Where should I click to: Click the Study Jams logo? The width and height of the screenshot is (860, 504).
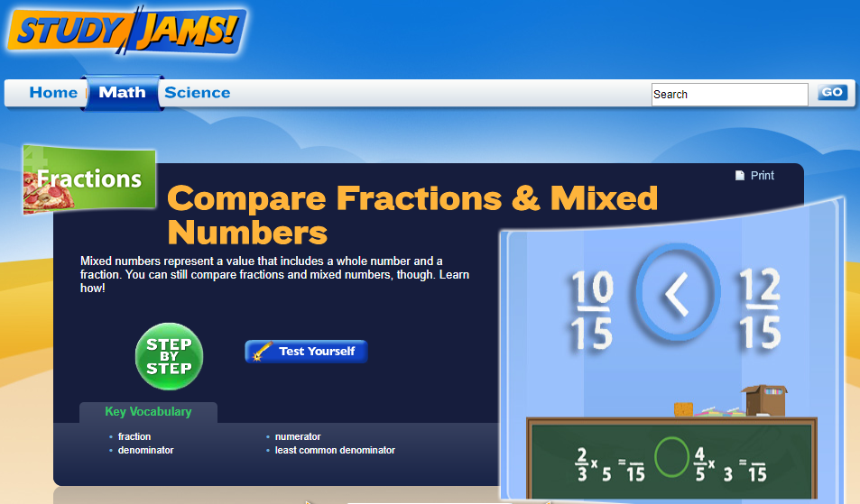pos(126,31)
